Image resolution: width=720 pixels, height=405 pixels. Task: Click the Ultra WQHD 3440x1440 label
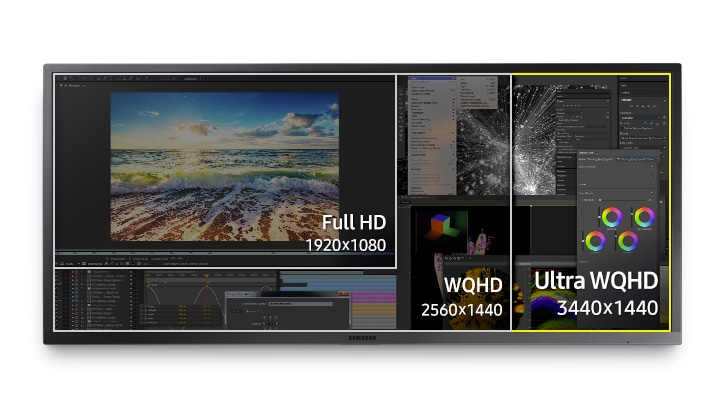tap(596, 294)
